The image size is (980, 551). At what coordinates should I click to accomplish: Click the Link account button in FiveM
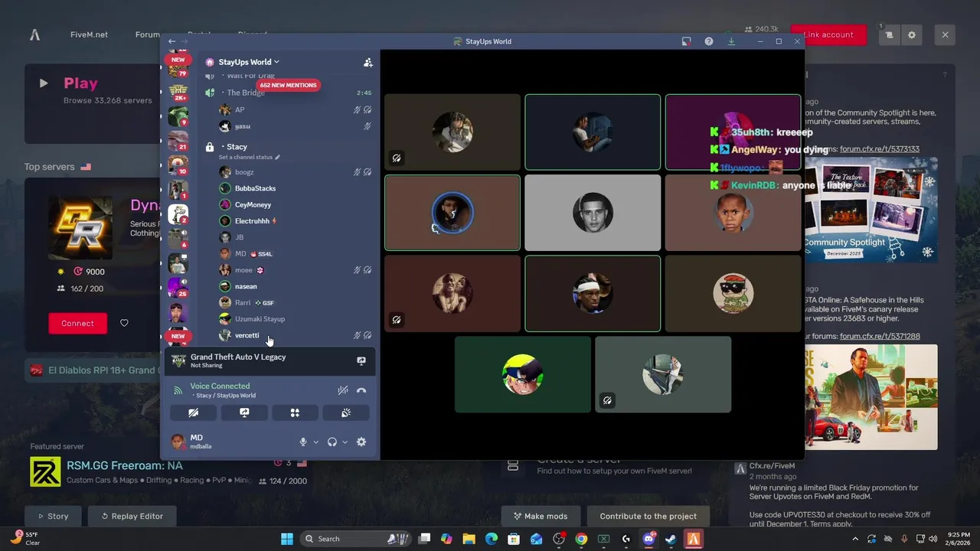(x=828, y=34)
